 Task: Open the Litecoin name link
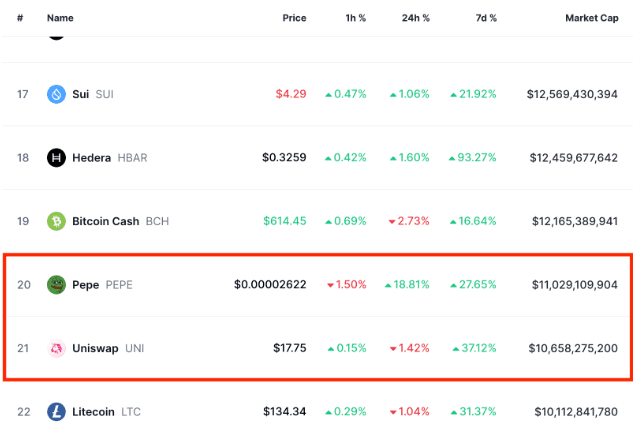(94, 412)
